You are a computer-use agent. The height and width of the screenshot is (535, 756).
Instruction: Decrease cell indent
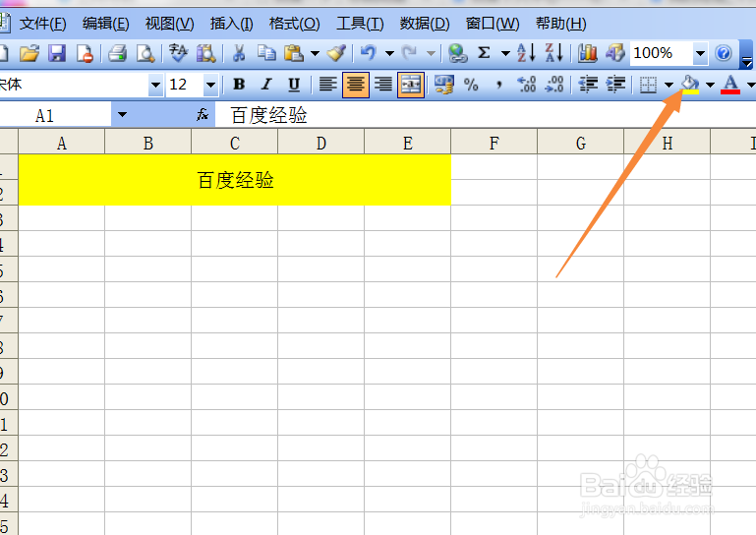pos(588,85)
